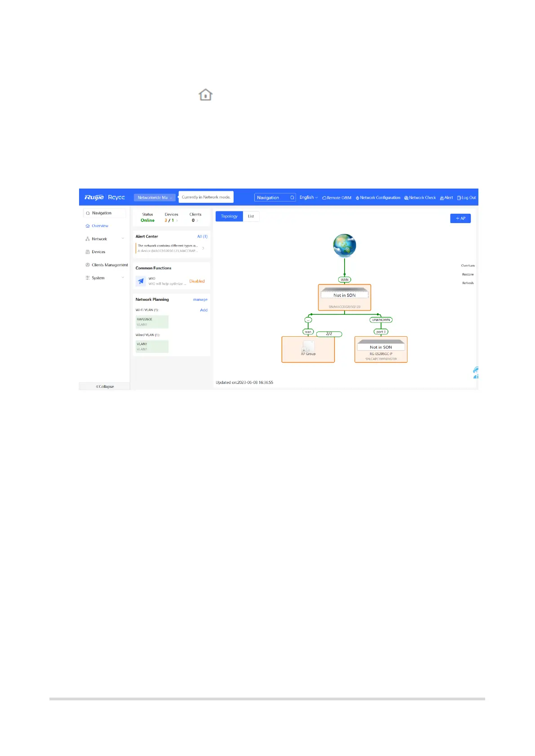Click the magnifier icon in top Navigation box

[x=292, y=198]
